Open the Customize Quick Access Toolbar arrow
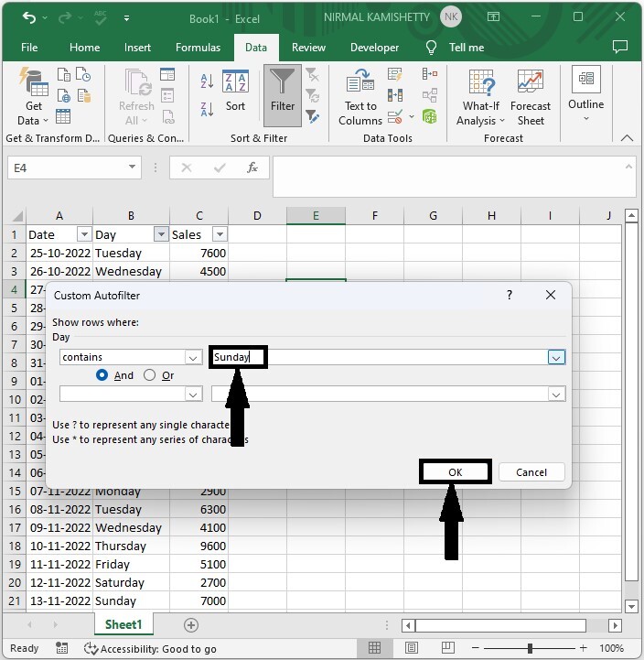The height and width of the screenshot is (660, 644). coord(126,18)
